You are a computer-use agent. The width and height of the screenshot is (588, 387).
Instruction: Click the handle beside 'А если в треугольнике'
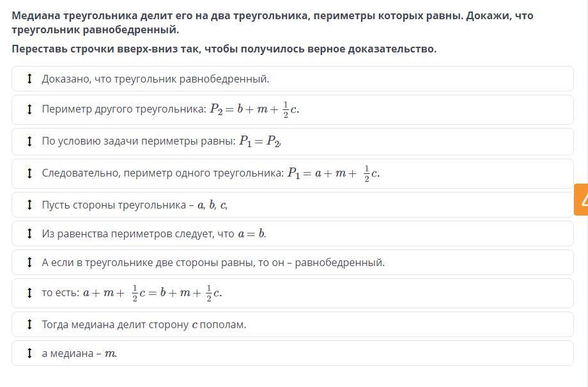pos(29,262)
